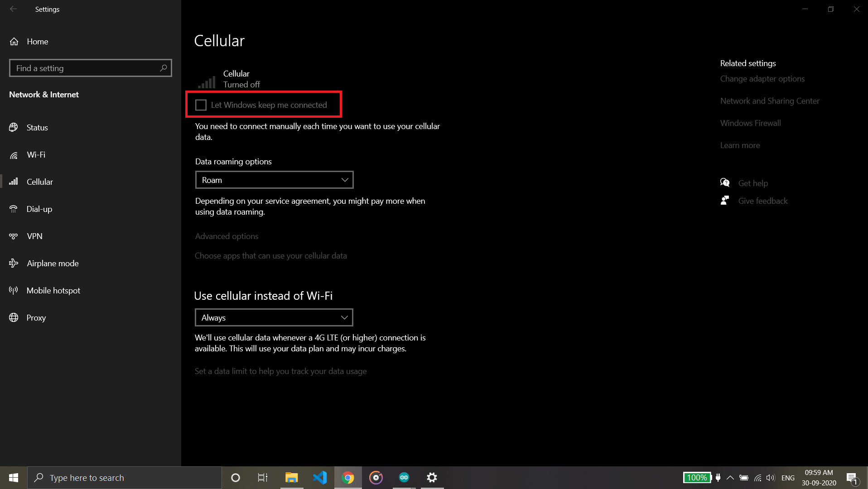868x489 pixels.
Task: Open Change adapter options
Action: (762, 78)
